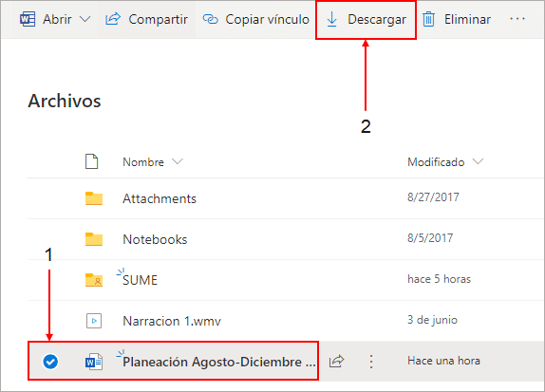This screenshot has height=392, width=545.
Task: Open vertical ellipsis menu for Planeación file
Action: (371, 362)
